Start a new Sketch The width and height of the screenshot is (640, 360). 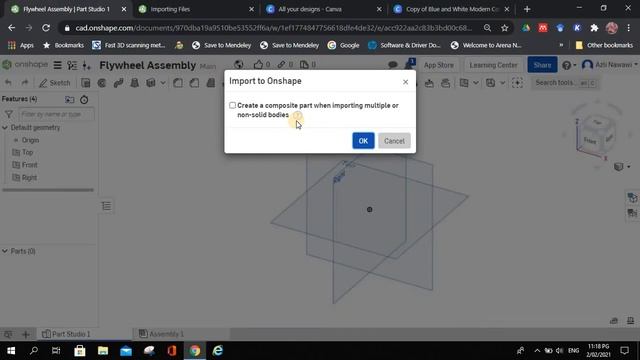tap(55, 83)
